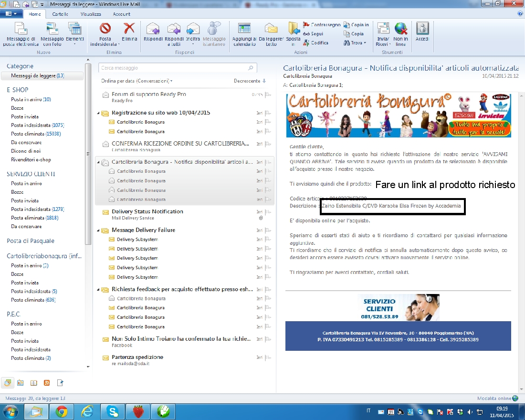Switch to Newsgroups view shortcut
Screen dimensions: 525x420
click(60, 382)
